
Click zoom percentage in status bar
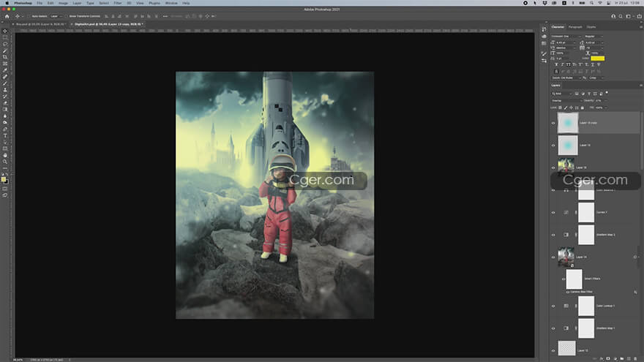pos(18,360)
